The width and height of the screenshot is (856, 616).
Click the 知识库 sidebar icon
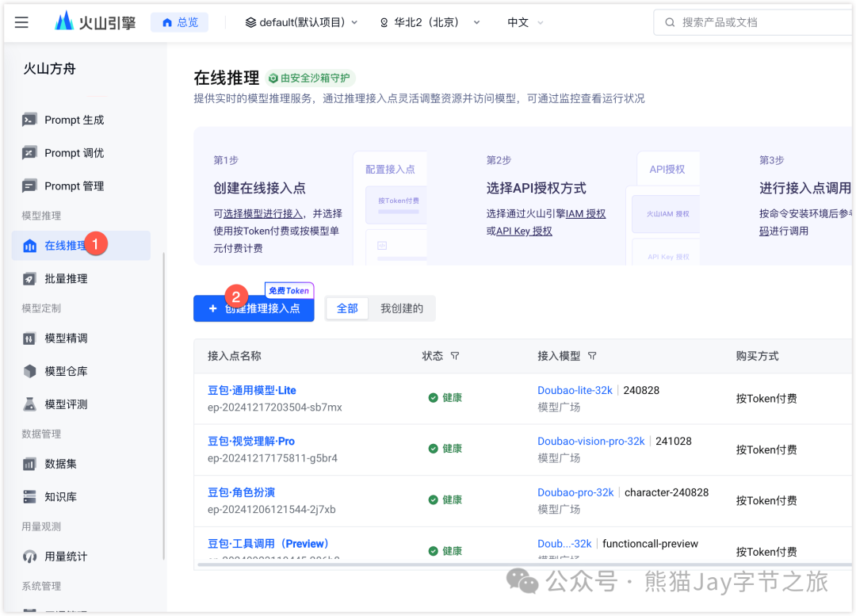click(x=29, y=497)
